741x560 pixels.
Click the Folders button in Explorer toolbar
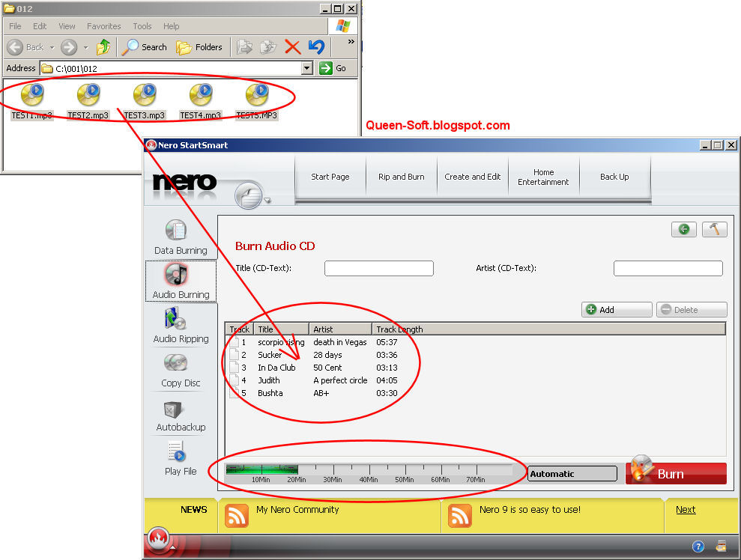click(199, 47)
